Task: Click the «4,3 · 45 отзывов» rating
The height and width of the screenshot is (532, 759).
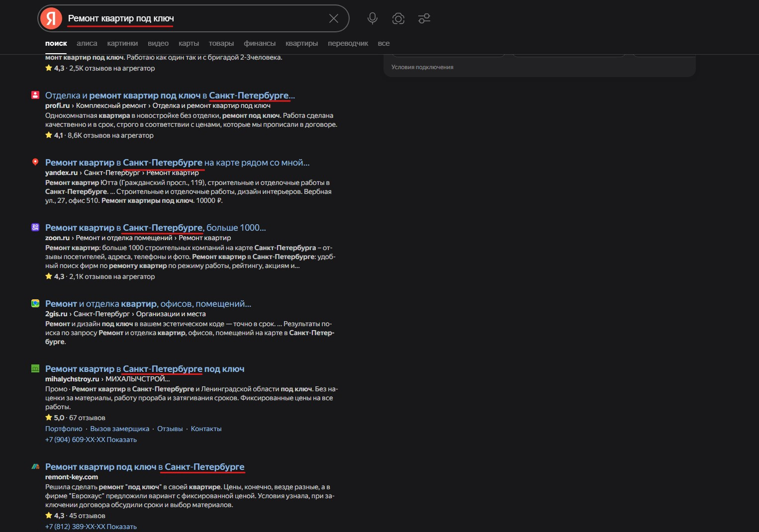Action: tap(75, 516)
